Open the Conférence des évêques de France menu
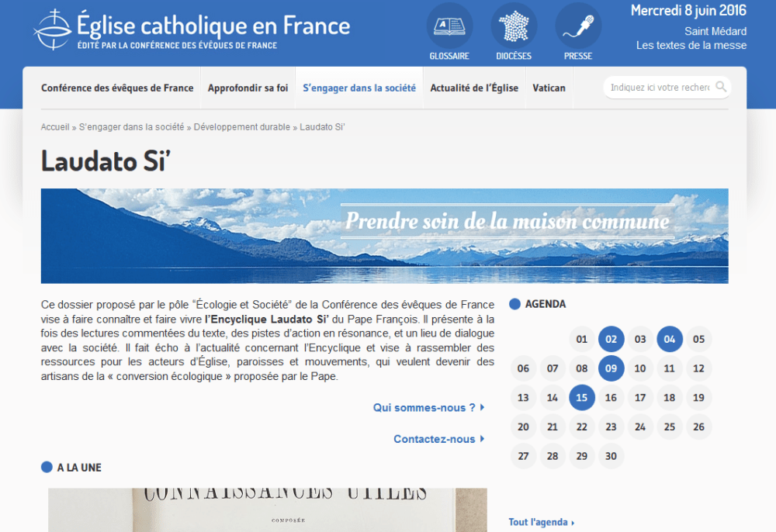The width and height of the screenshot is (776, 532). point(117,88)
